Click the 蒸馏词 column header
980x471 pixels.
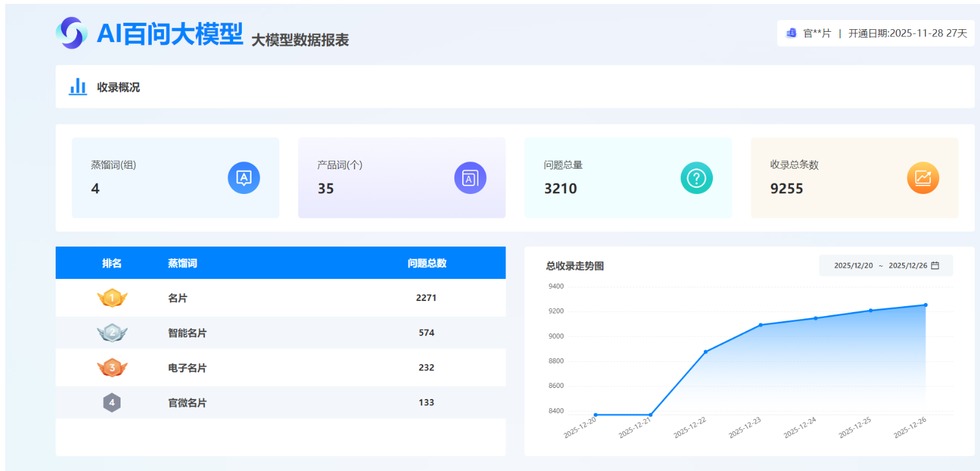pos(182,263)
